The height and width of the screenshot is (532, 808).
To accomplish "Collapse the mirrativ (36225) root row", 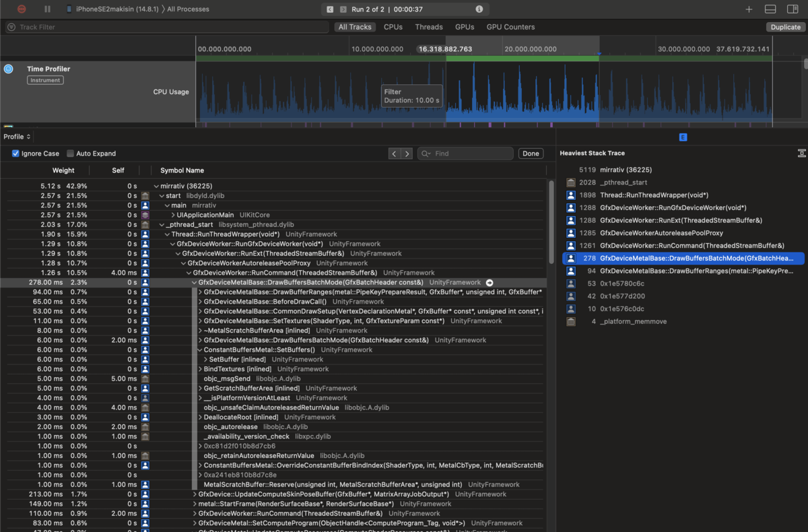I will click(x=156, y=186).
